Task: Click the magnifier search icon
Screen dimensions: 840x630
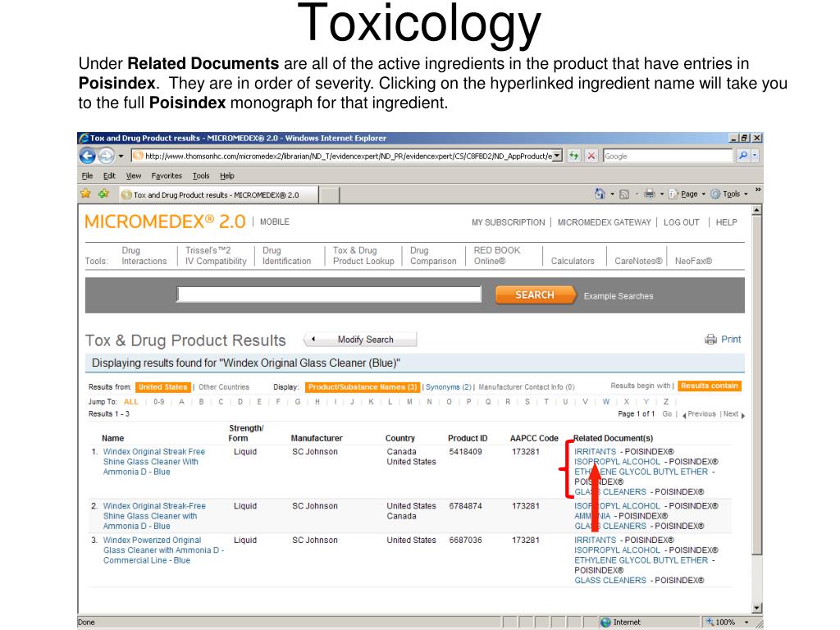Action: coord(742,156)
